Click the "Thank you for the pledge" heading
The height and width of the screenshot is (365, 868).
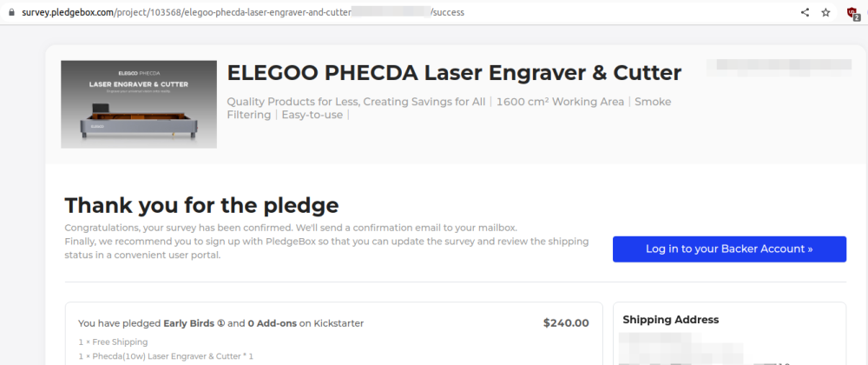click(x=201, y=205)
